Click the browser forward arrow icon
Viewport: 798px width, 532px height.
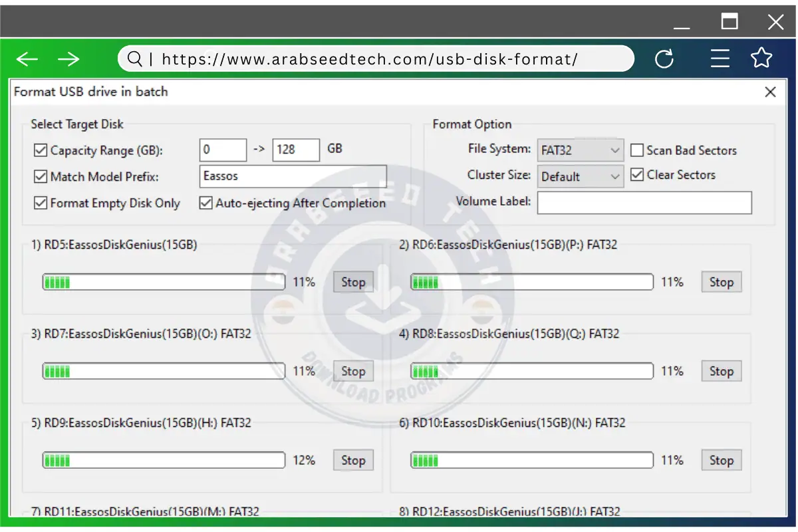tap(68, 59)
